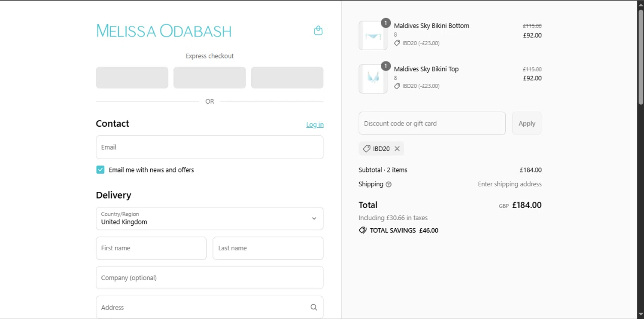This screenshot has height=319, width=644.
Task: Click the Maldives Sky Bikini Bottom thumbnail
Action: point(373,36)
